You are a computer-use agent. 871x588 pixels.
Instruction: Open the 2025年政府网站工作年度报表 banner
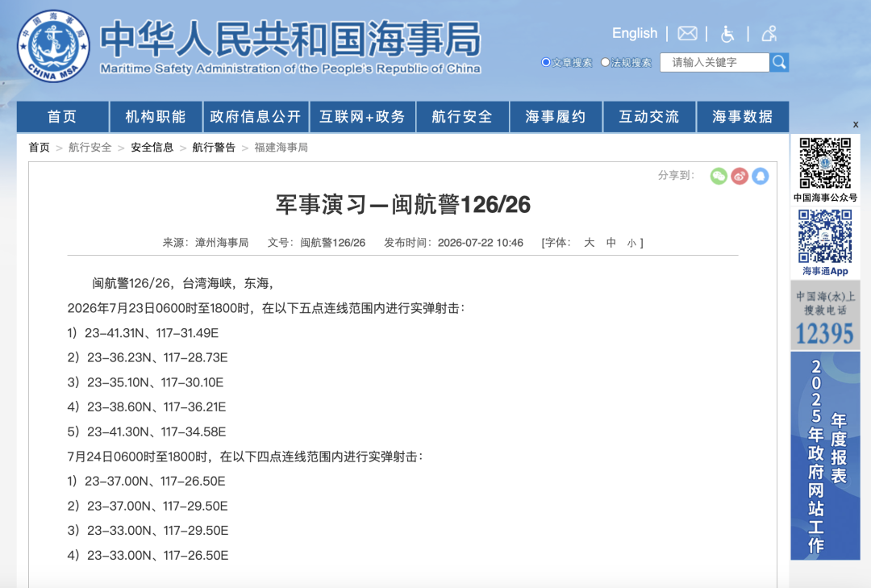click(825, 456)
